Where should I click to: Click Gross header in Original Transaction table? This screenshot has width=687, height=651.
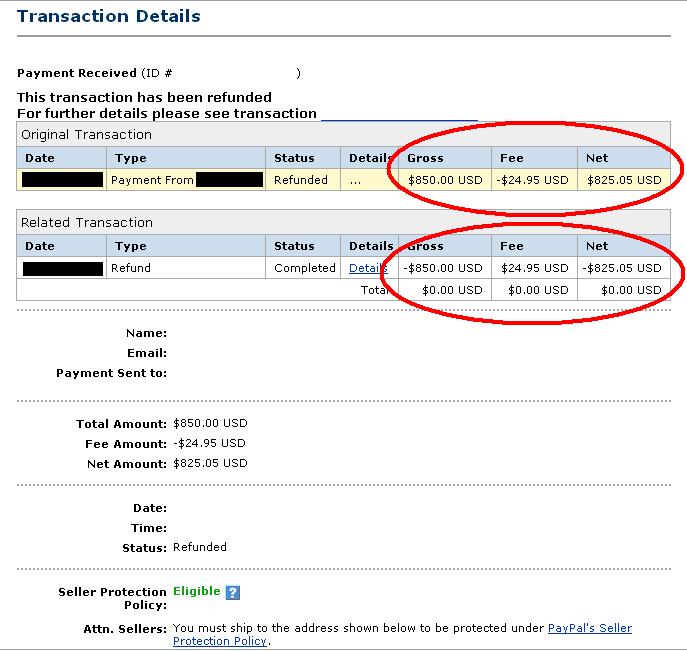click(425, 158)
